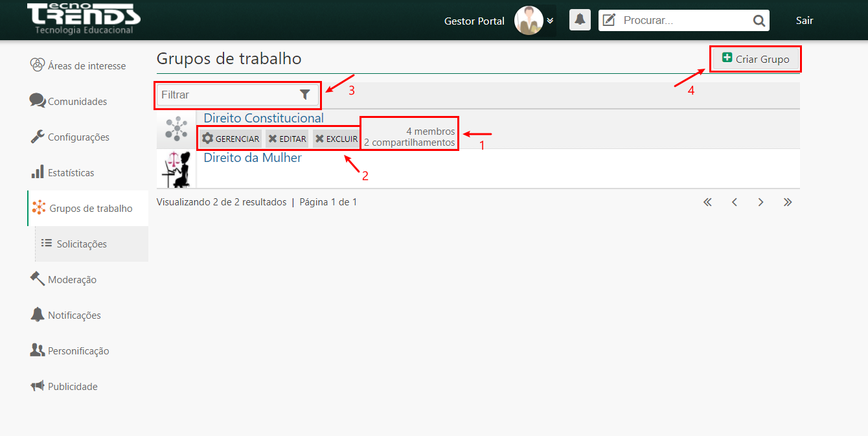Go to the last page with double-arrow
The image size is (868, 436).
pos(788,201)
